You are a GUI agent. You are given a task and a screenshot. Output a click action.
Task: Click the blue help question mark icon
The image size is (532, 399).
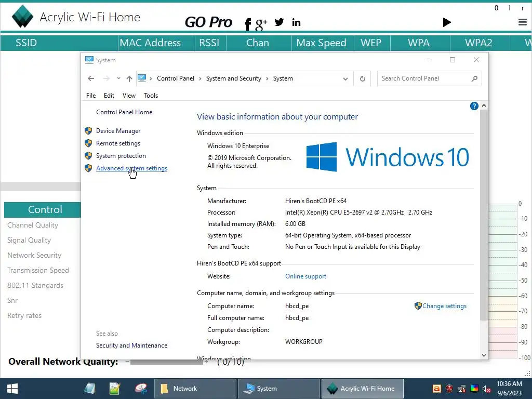474,106
